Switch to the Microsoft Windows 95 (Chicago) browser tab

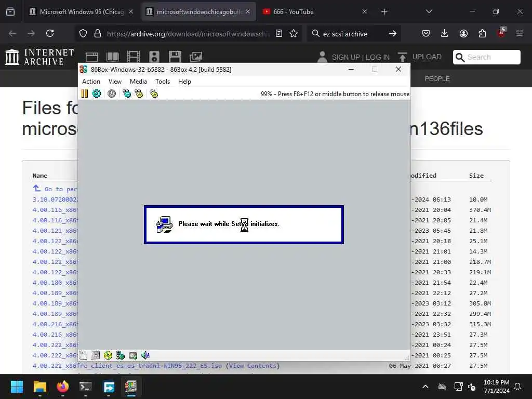(x=81, y=11)
